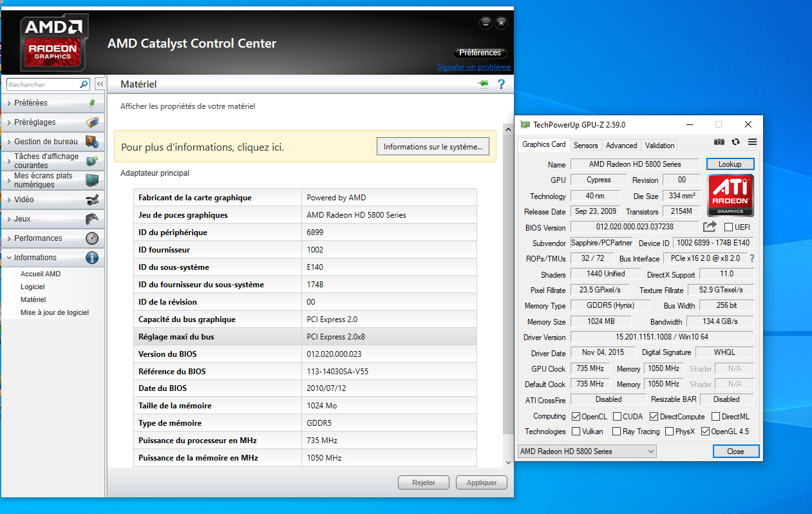Click the GPU-Z screenshot camera icon
This screenshot has height=514, width=812.
[x=719, y=142]
